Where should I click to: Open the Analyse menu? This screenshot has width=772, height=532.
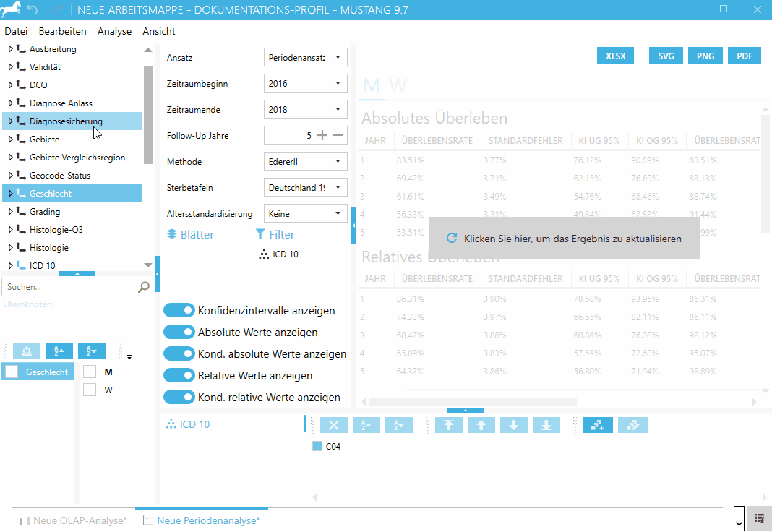pyautogui.click(x=114, y=31)
